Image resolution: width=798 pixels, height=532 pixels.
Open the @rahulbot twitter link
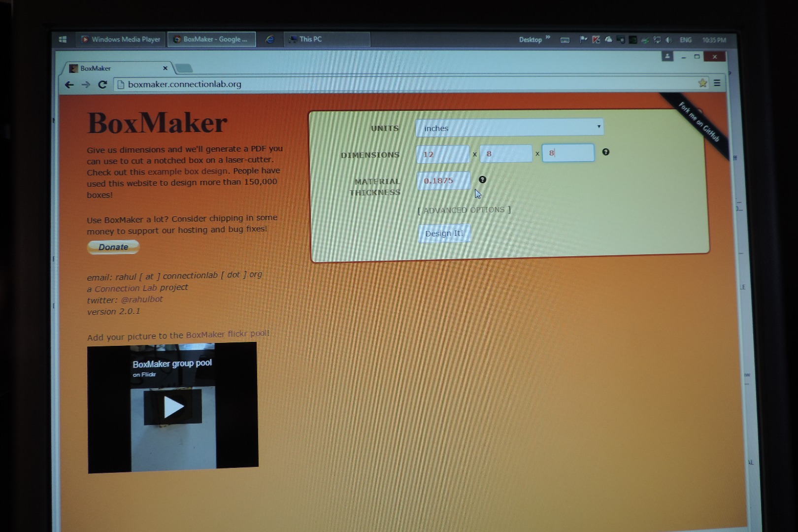coord(141,299)
